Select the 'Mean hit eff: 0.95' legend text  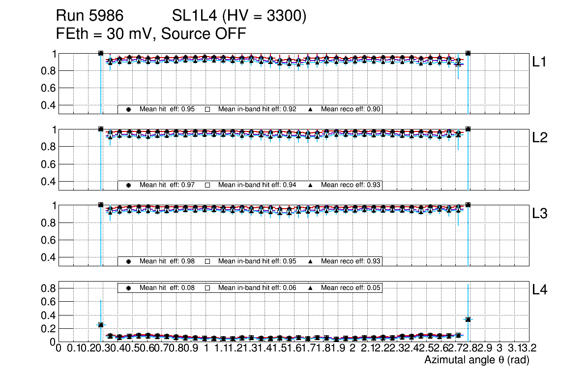(x=167, y=110)
